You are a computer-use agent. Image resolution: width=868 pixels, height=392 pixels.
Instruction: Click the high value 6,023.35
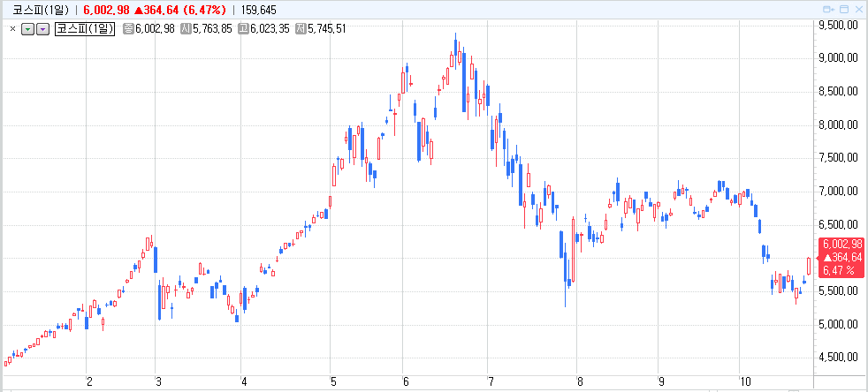click(270, 29)
